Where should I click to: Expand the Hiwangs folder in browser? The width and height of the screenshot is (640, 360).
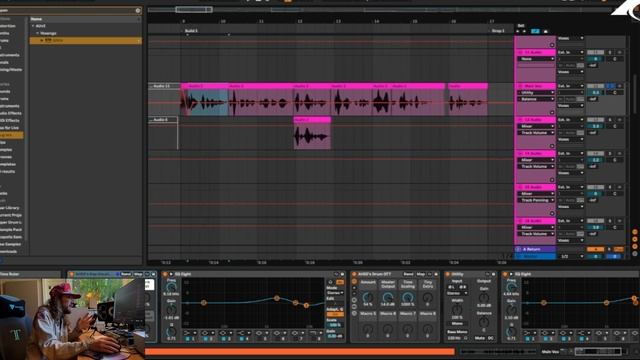pyautogui.click(x=38, y=33)
